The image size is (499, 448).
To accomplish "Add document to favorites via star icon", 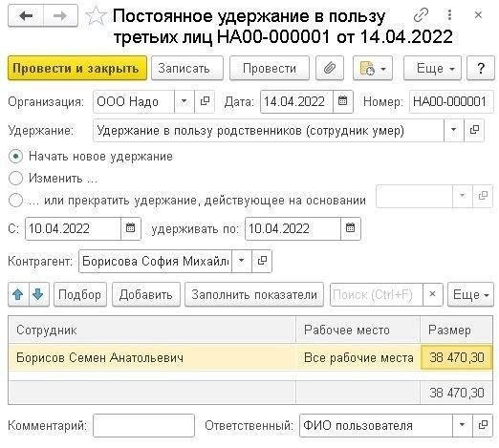I will pyautogui.click(x=96, y=16).
